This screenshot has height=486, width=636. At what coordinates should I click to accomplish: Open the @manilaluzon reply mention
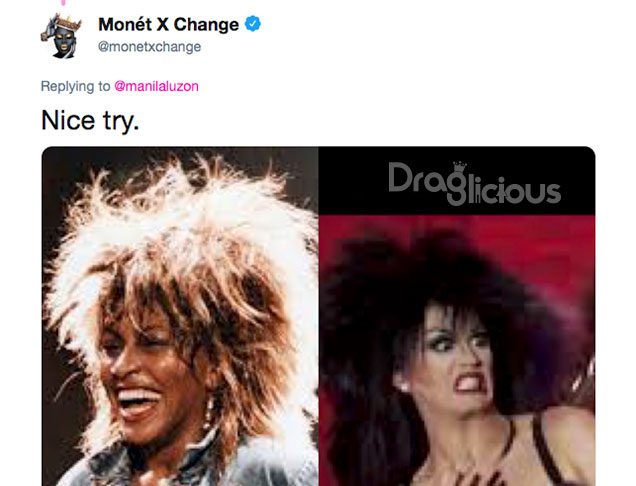pos(157,86)
